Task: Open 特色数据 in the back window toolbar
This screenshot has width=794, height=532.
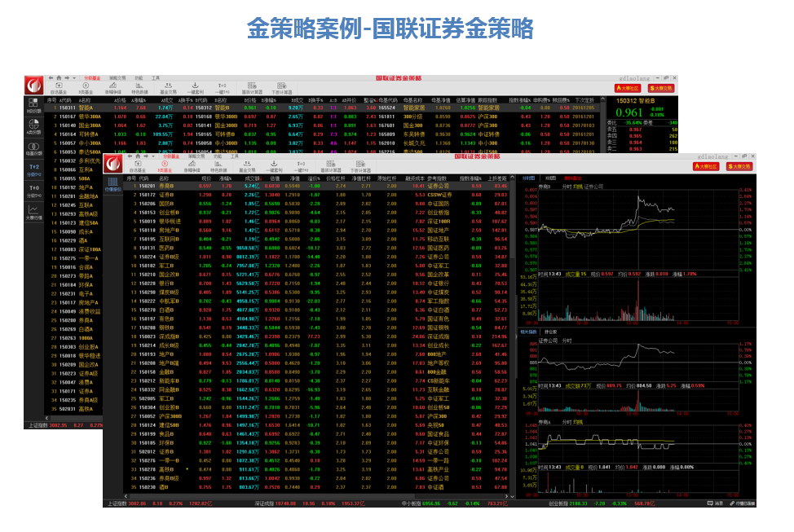Action: [139, 88]
